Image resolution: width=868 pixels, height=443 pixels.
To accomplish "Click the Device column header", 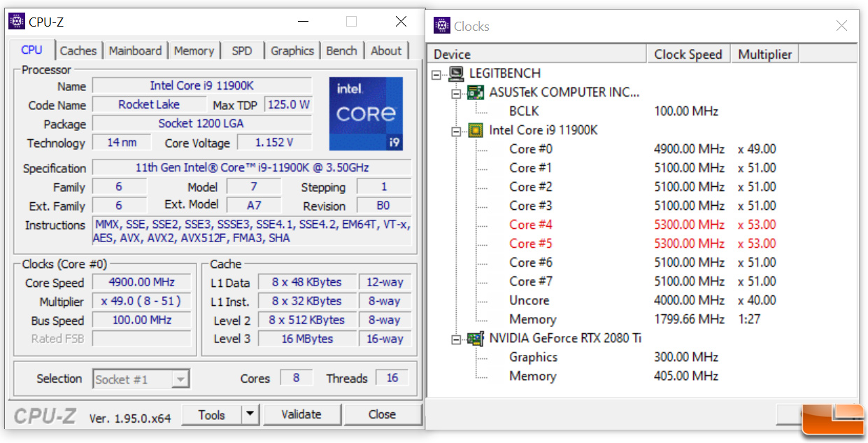I will (x=536, y=54).
